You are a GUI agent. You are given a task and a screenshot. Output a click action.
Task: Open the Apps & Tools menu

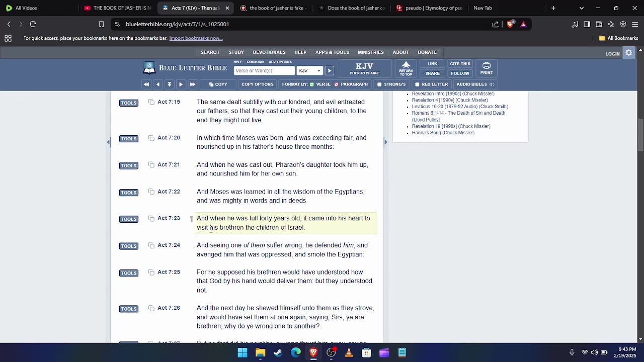coord(332,52)
